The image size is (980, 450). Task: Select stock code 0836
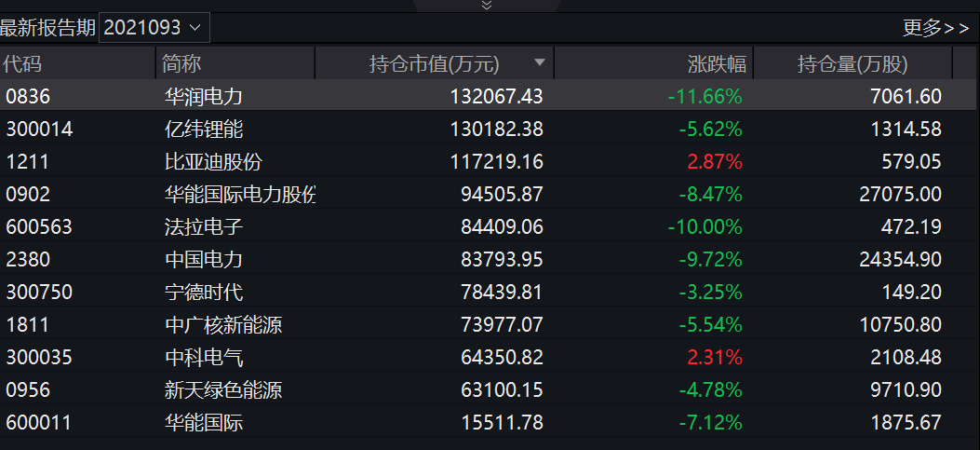click(28, 96)
